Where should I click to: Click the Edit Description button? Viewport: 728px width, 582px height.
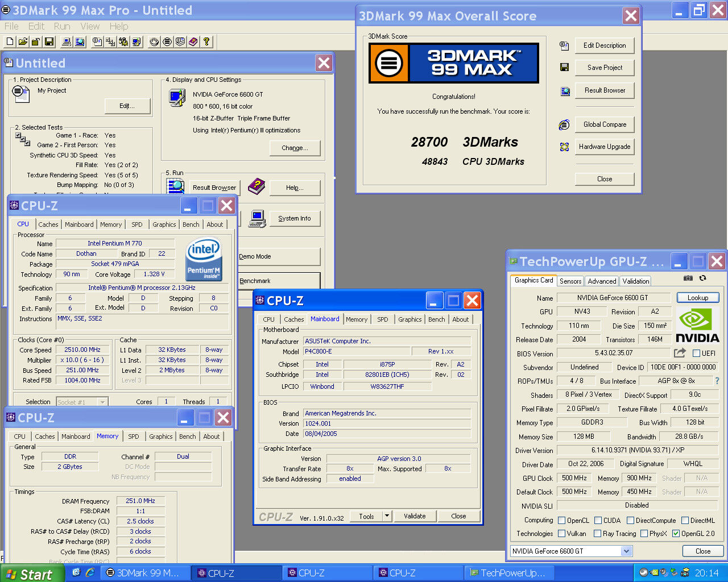pyautogui.click(x=605, y=45)
